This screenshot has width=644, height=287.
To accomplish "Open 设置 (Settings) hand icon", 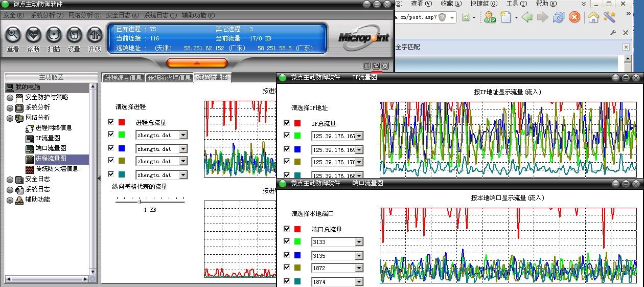I will pos(74,35).
